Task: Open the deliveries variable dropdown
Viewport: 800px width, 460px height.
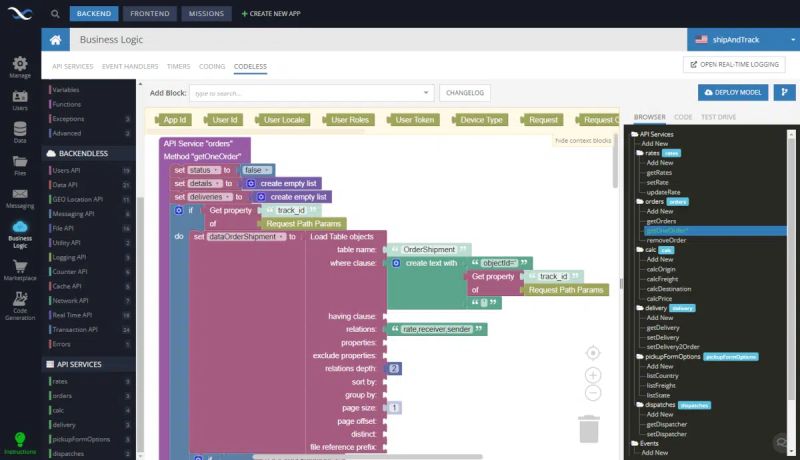Action: click(210, 197)
